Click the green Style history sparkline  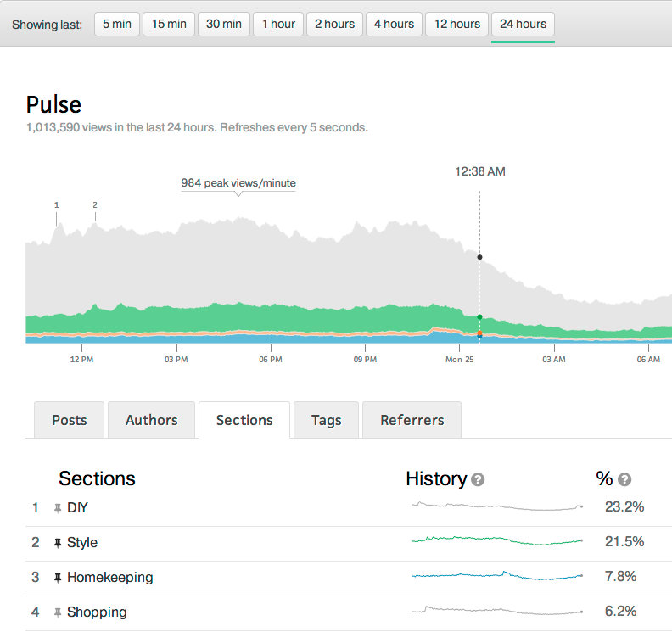point(497,540)
